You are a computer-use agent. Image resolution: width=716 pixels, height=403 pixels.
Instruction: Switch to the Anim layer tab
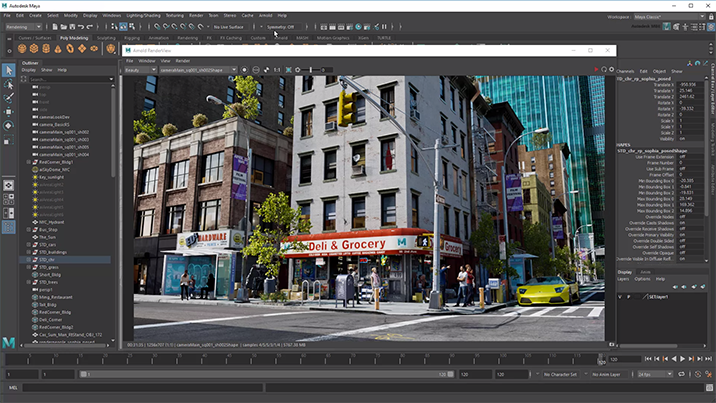pos(645,272)
